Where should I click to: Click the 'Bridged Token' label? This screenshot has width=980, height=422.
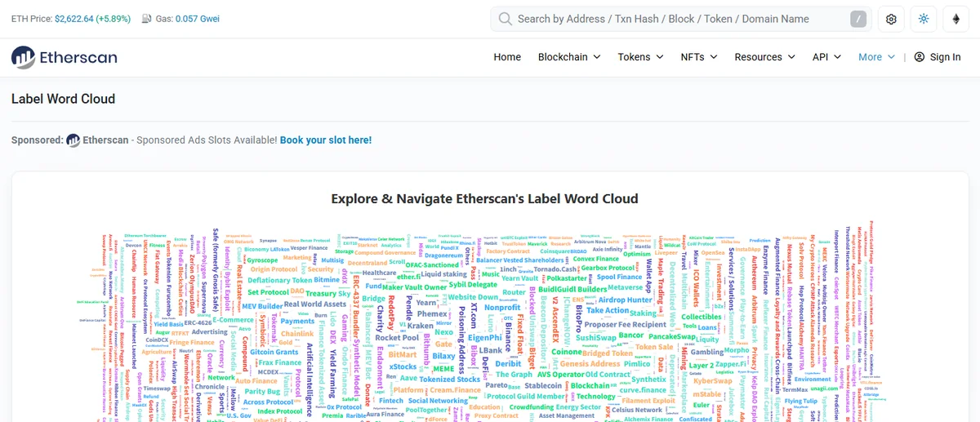(x=608, y=353)
